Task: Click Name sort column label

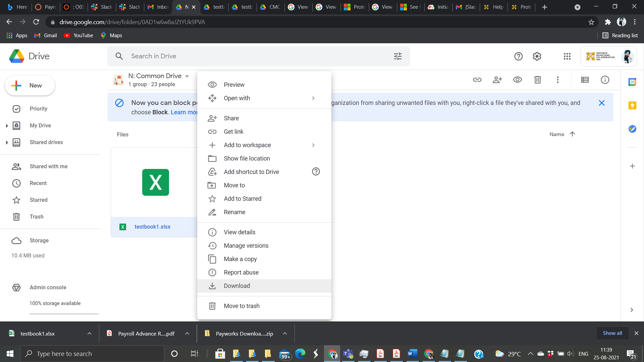Action: pos(557,134)
